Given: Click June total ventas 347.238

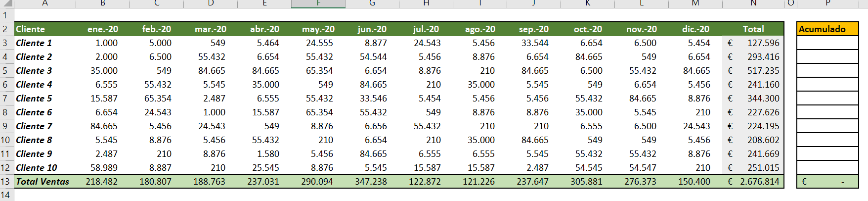Looking at the screenshot, I should click(x=372, y=181).
